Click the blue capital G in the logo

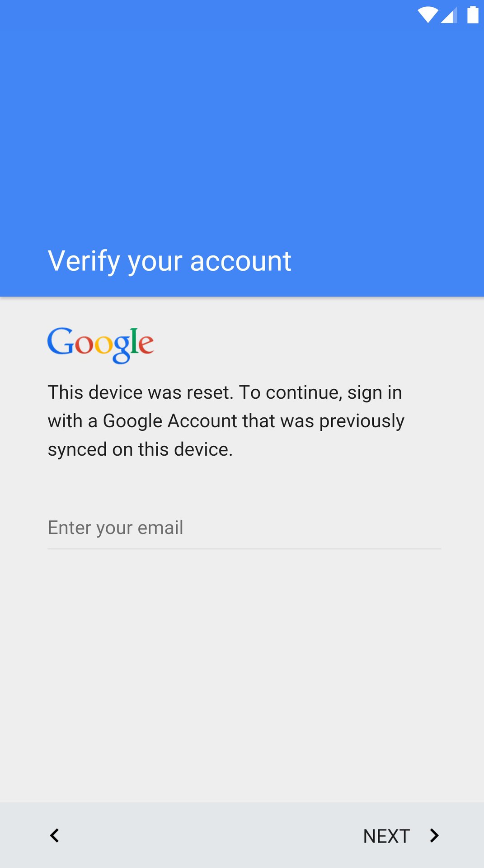coord(61,342)
